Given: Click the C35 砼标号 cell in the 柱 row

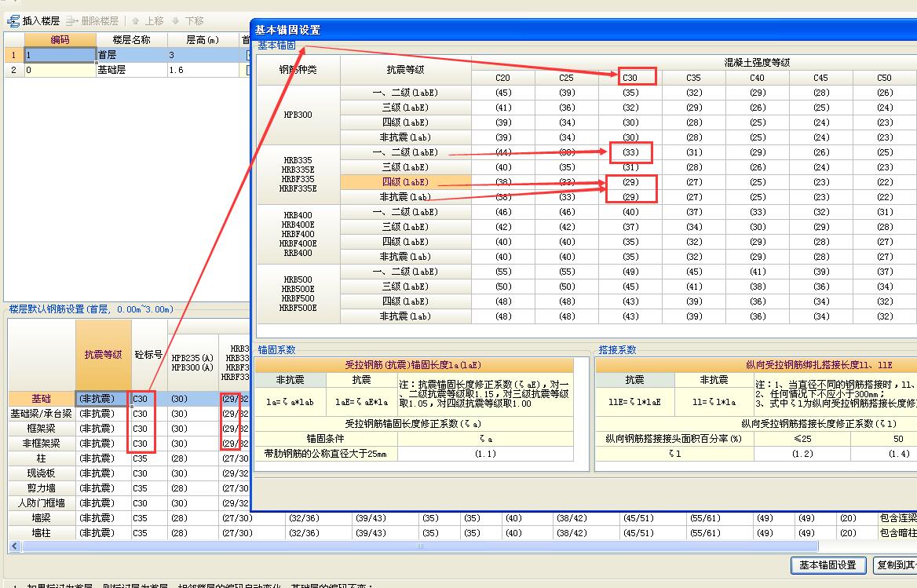Looking at the screenshot, I should point(149,458).
